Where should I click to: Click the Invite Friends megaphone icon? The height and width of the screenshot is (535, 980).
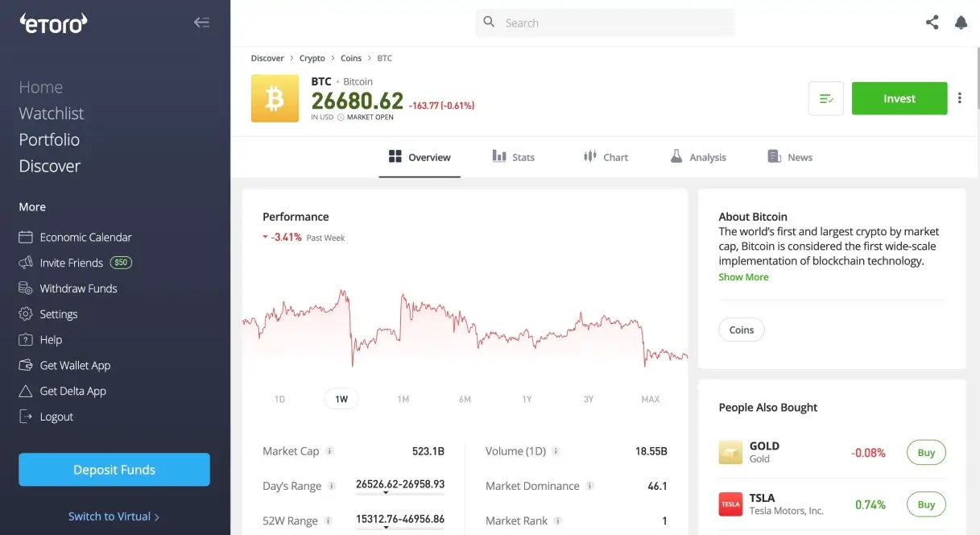pyautogui.click(x=26, y=263)
